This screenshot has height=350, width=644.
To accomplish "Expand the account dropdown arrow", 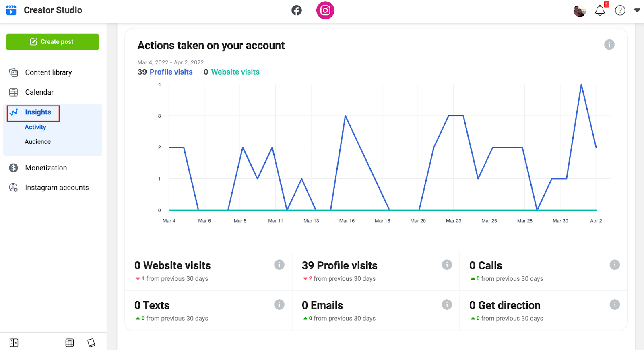I will [x=637, y=10].
